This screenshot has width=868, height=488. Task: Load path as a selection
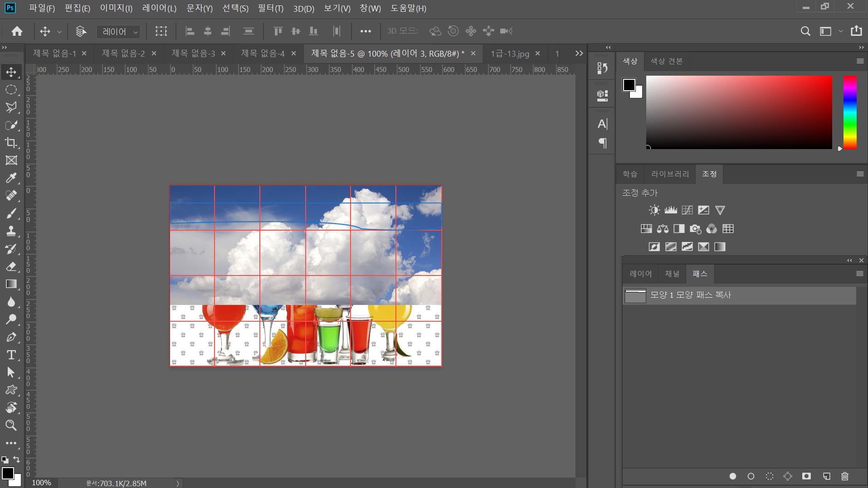[x=770, y=476]
